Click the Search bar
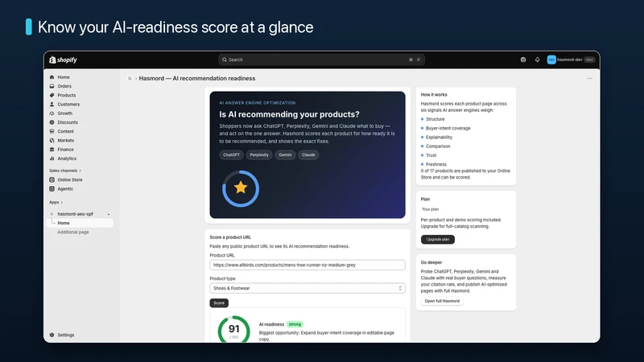Screen dimensions: 644x362 pyautogui.click(x=321, y=60)
